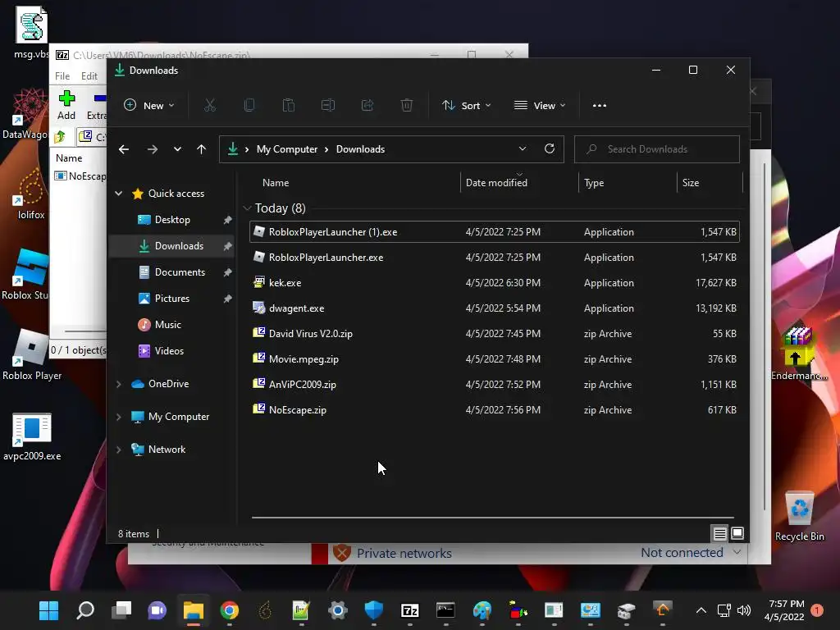Go back with the left arrow

tap(124, 149)
